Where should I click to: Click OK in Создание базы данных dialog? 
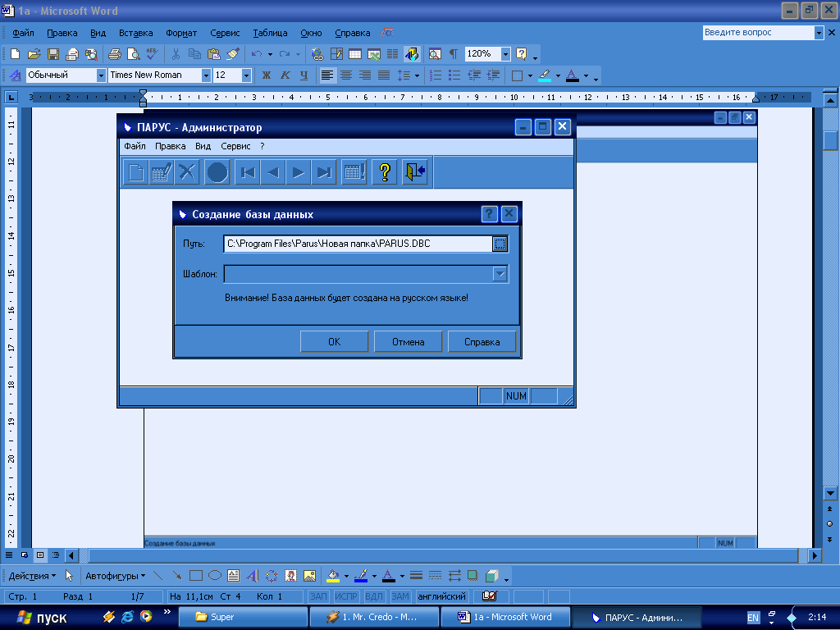pyautogui.click(x=335, y=342)
